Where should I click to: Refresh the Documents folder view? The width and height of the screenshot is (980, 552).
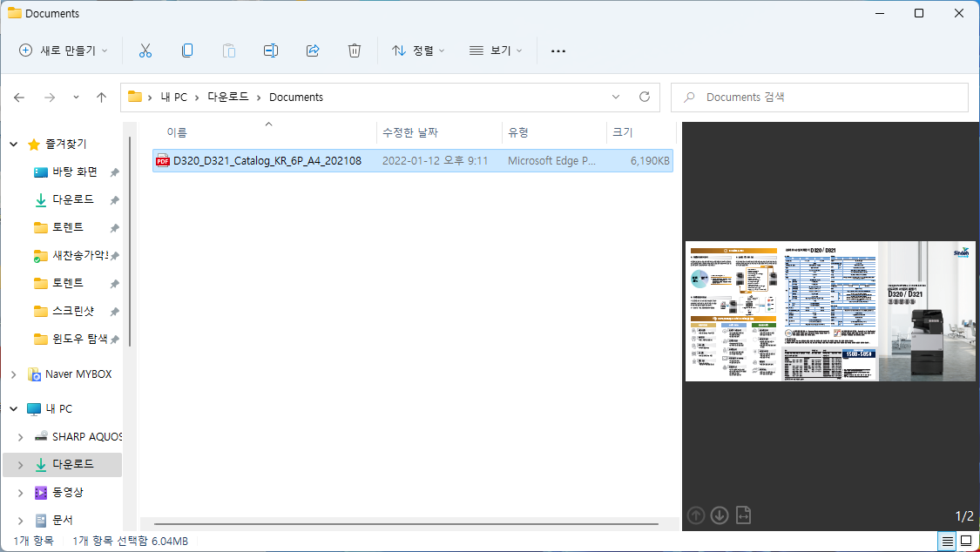pos(645,97)
